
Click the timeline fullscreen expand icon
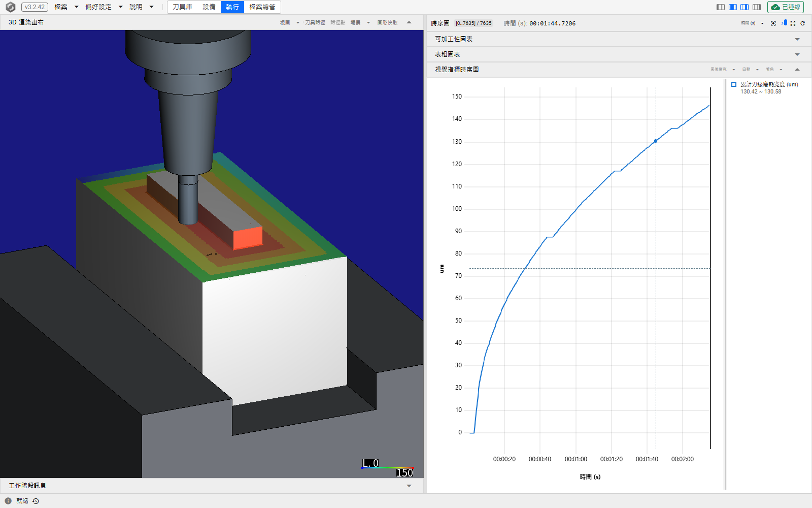click(793, 23)
